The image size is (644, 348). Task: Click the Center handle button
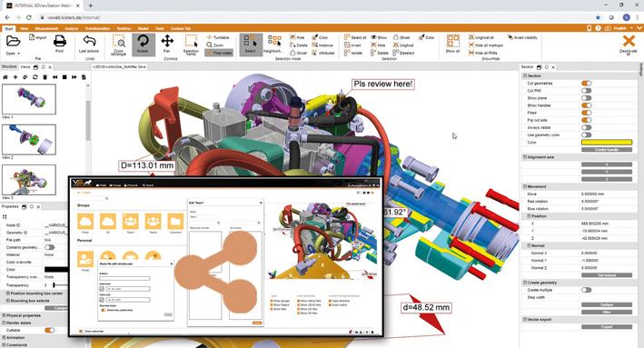click(x=607, y=150)
